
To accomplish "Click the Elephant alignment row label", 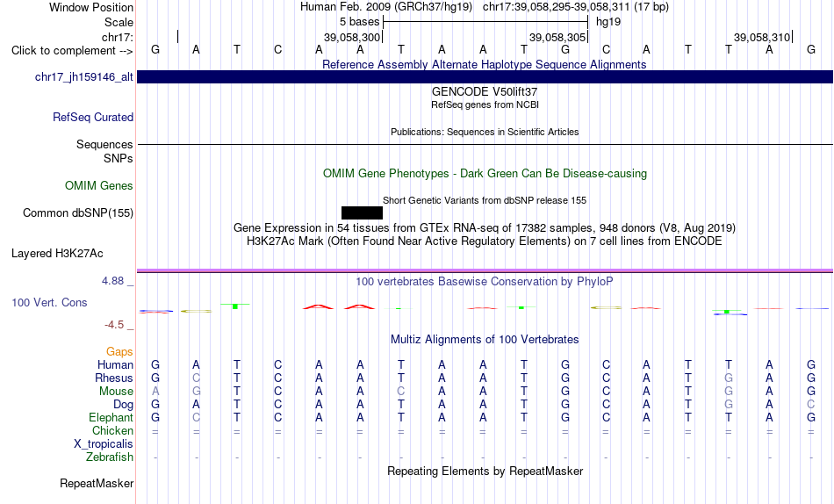I will coord(111,418).
